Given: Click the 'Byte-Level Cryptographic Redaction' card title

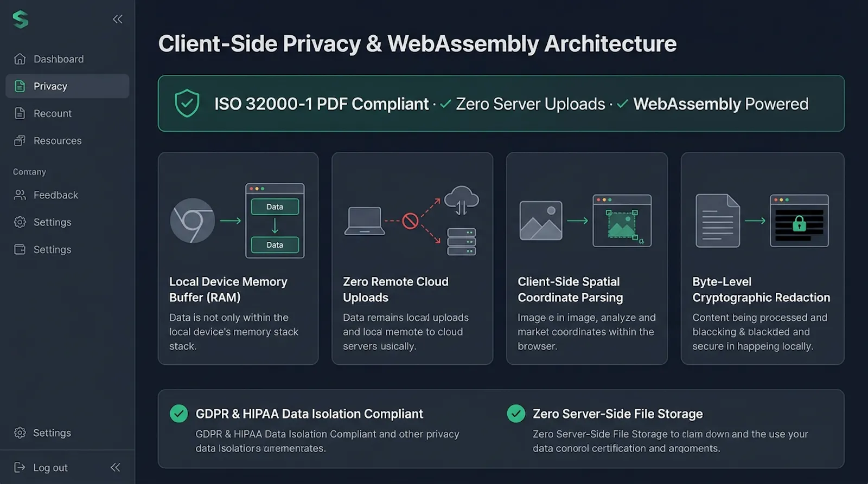Looking at the screenshot, I should click(761, 289).
